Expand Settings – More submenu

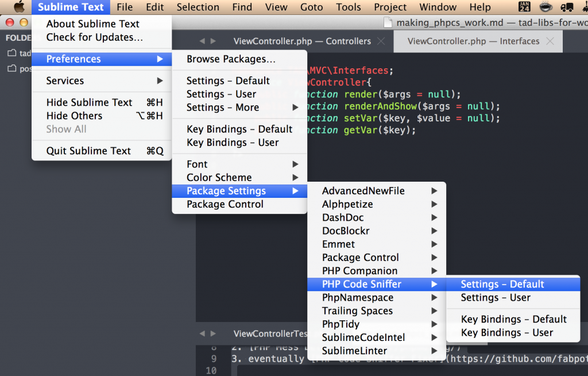(239, 108)
